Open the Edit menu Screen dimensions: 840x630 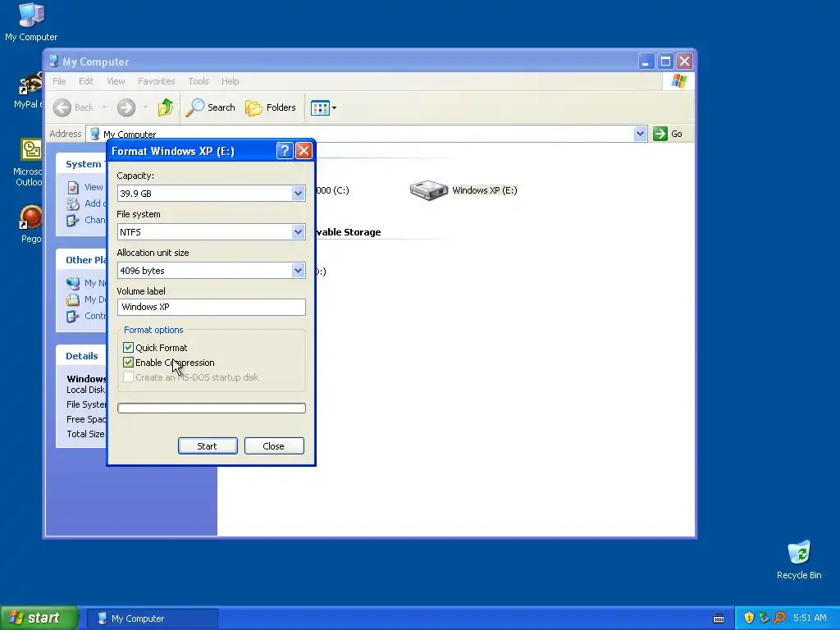point(85,81)
